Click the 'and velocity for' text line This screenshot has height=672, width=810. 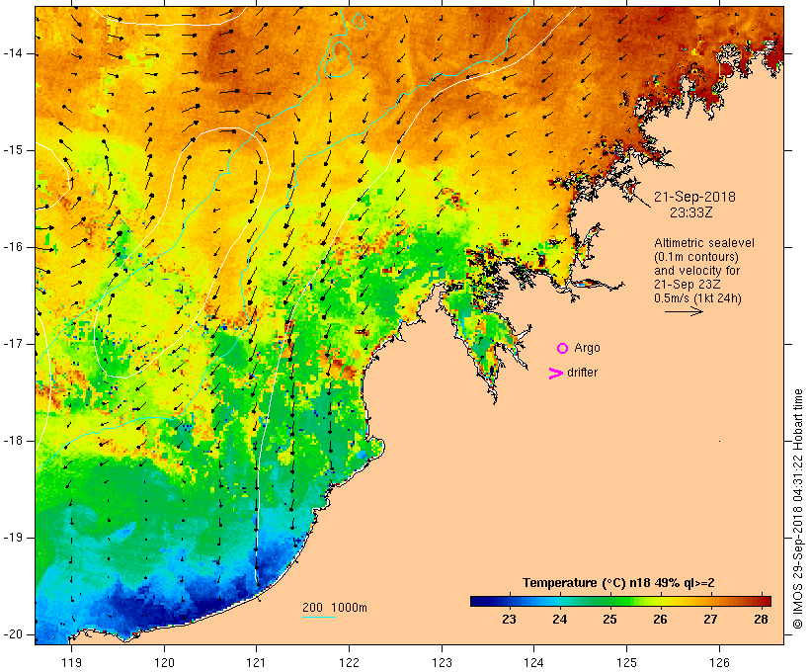coord(696,271)
